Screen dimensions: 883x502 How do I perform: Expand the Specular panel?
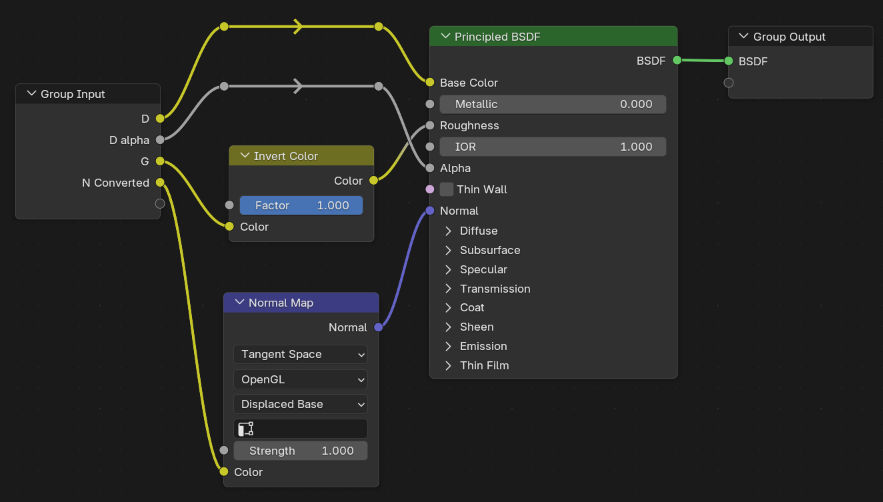click(448, 269)
